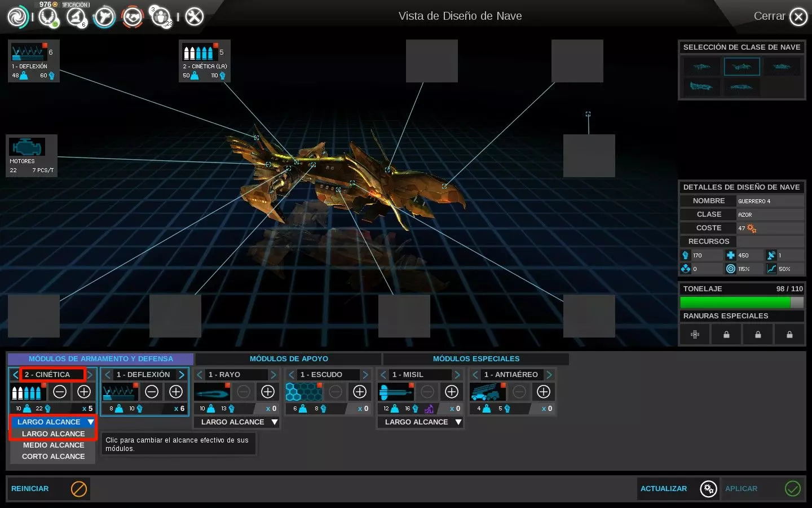The image size is (812, 508).
Task: Click the Escudo hexagon shield icon
Action: (x=304, y=392)
